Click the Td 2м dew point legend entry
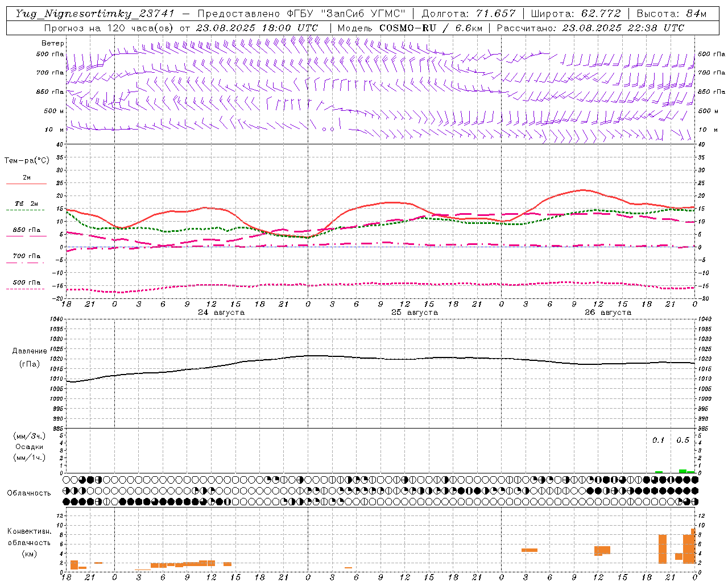Viewport: 728px width, 582px height. [27, 203]
